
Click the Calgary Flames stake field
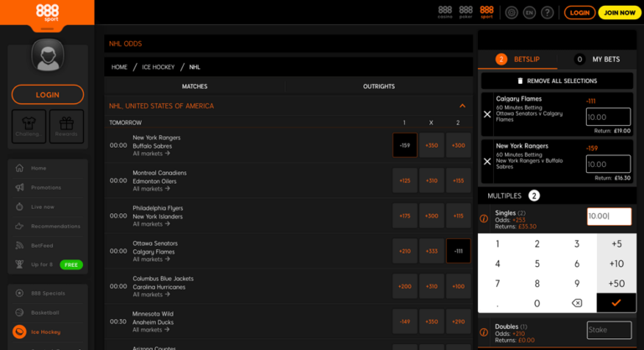[608, 118]
